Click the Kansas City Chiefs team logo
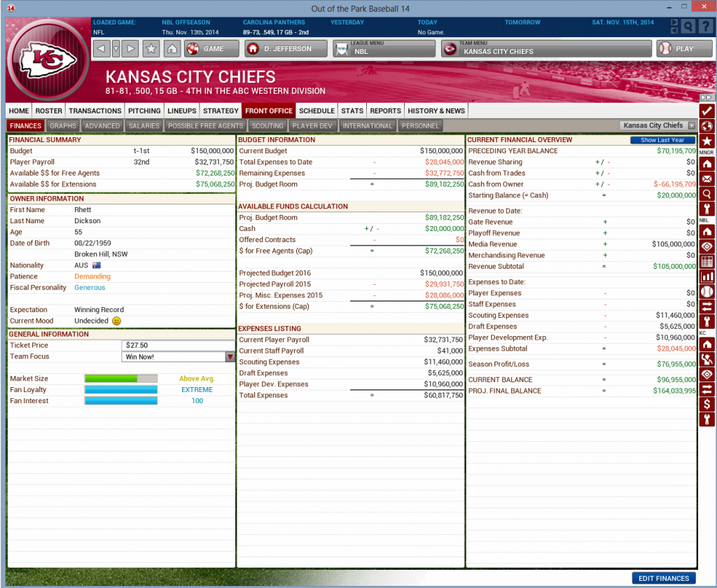This screenshot has width=717, height=588. [x=48, y=59]
